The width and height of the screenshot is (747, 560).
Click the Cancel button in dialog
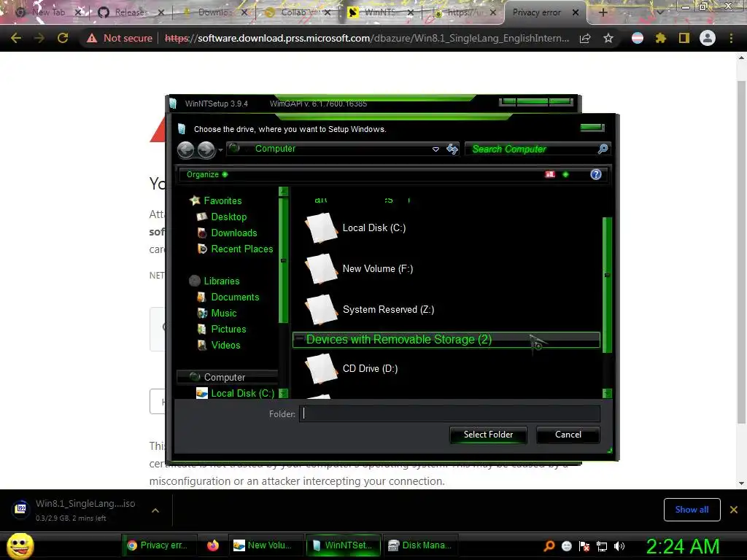568,435
